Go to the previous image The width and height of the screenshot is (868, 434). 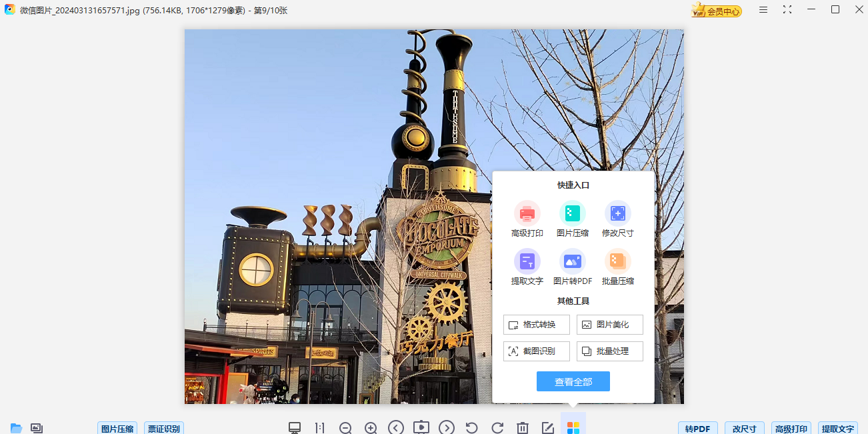coord(396,427)
